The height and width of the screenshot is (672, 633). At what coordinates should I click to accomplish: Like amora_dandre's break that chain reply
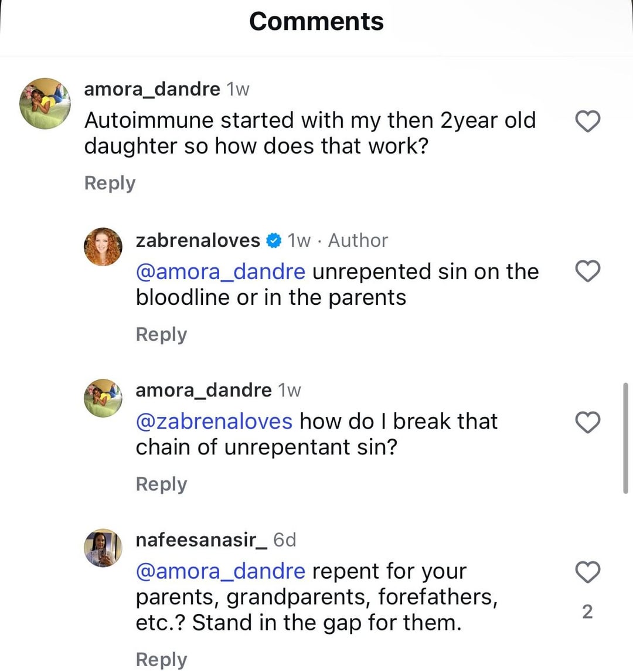pos(587,422)
